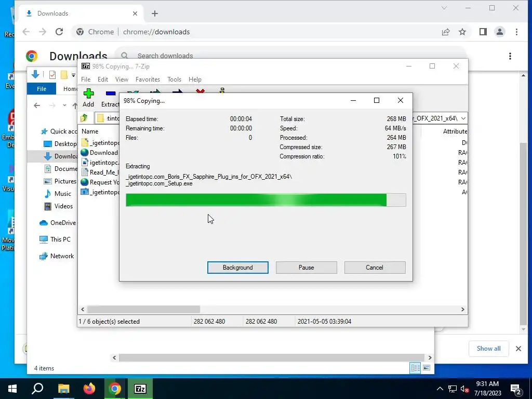Open the 7-Zip Edit menu
The height and width of the screenshot is (399, 532).
tap(103, 79)
